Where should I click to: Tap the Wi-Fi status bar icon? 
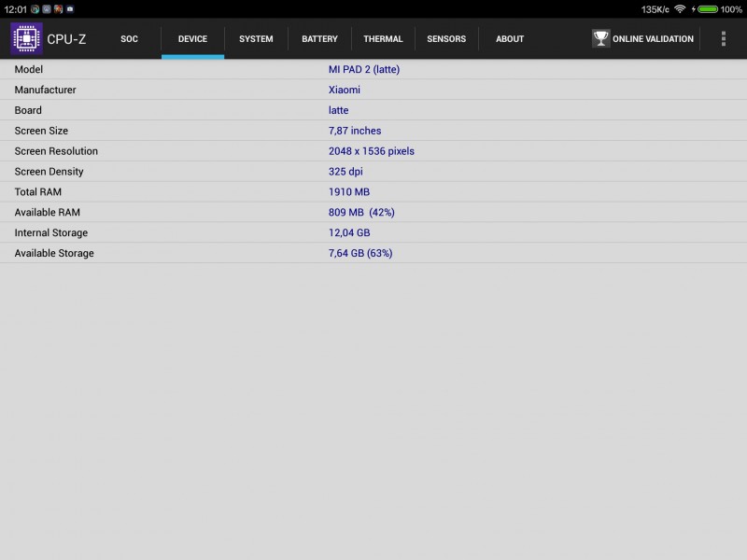point(681,9)
